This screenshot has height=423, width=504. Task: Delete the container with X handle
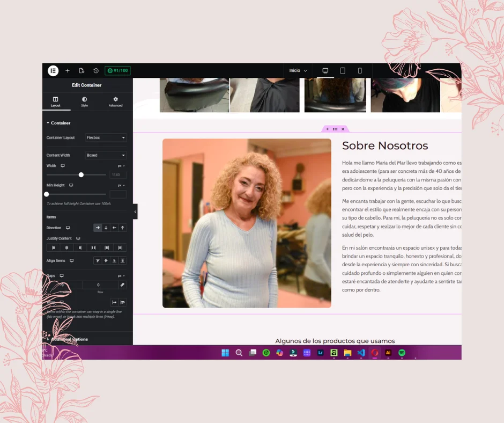point(343,129)
